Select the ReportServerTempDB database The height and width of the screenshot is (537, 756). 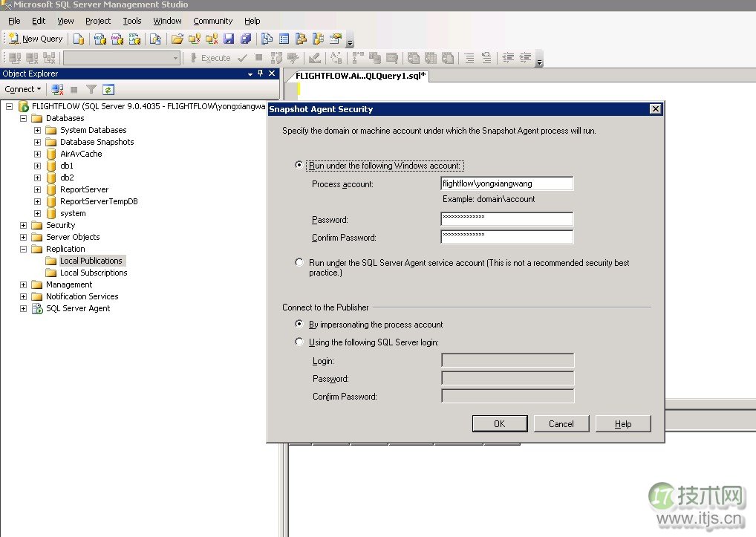pos(99,201)
